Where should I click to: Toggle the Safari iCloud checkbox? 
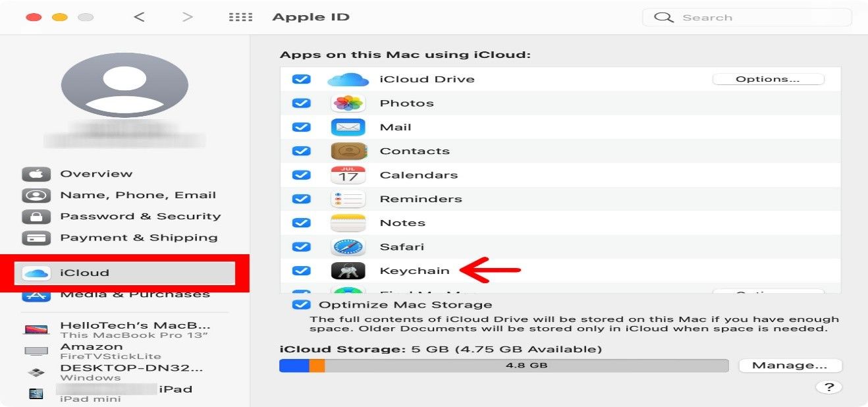[302, 246]
